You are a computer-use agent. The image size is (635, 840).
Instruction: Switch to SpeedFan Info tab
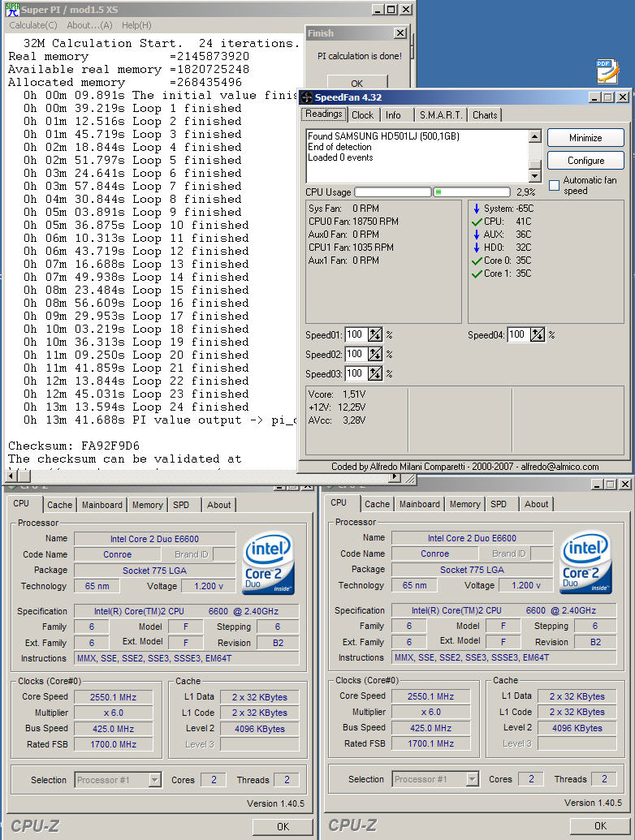point(394,115)
